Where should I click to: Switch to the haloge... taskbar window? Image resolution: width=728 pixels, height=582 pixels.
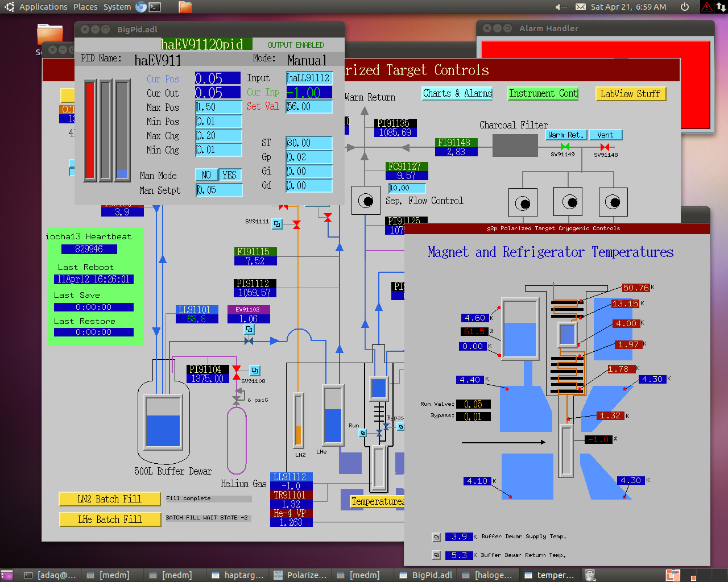489,575
